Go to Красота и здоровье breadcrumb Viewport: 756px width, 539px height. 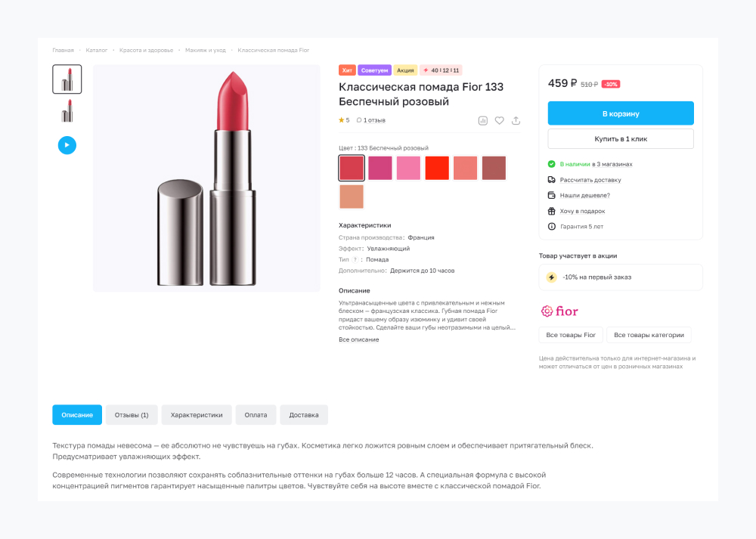pyautogui.click(x=146, y=51)
